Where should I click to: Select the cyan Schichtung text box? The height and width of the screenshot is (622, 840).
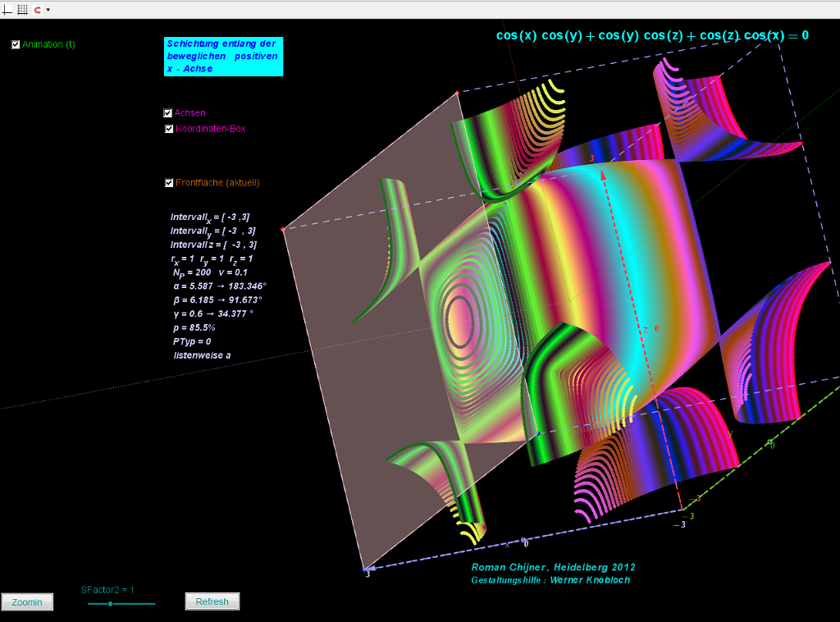[x=223, y=57]
